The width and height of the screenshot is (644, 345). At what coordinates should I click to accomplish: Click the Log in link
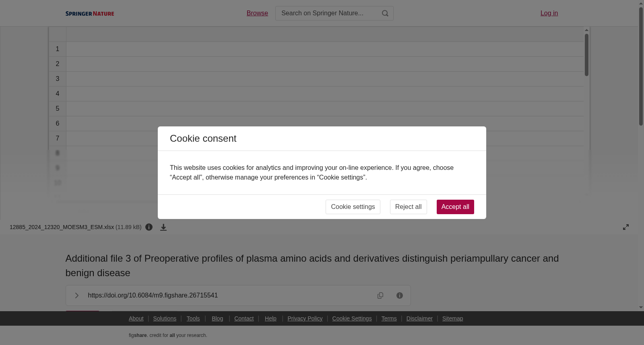click(549, 13)
